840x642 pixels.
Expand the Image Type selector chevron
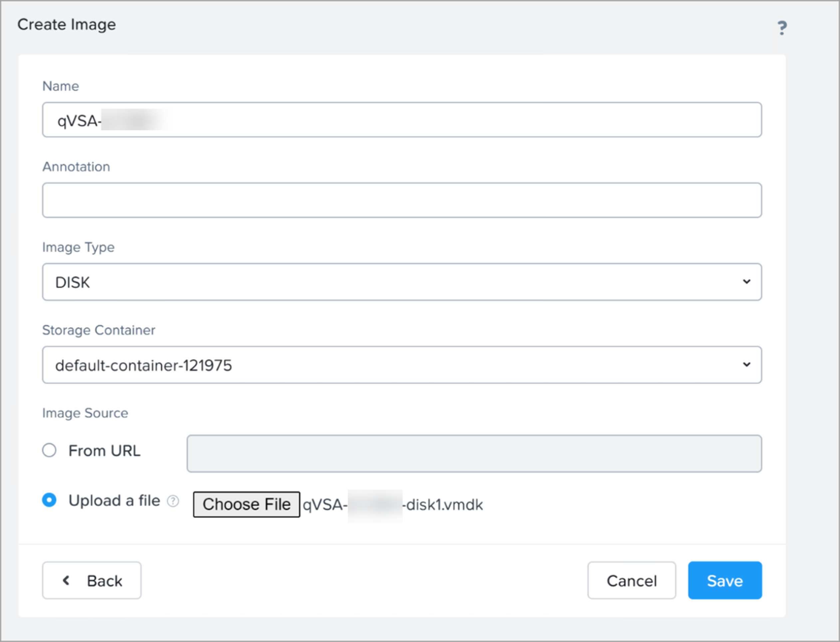click(x=747, y=282)
